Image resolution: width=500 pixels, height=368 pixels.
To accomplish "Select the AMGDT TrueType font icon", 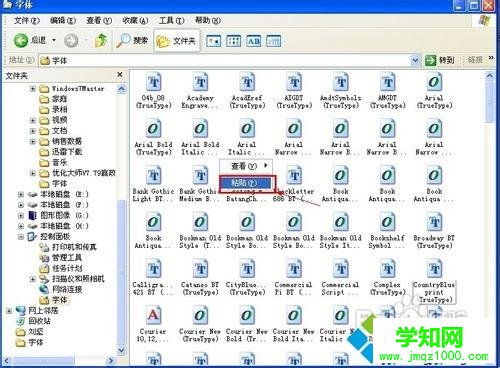I will tap(387, 82).
